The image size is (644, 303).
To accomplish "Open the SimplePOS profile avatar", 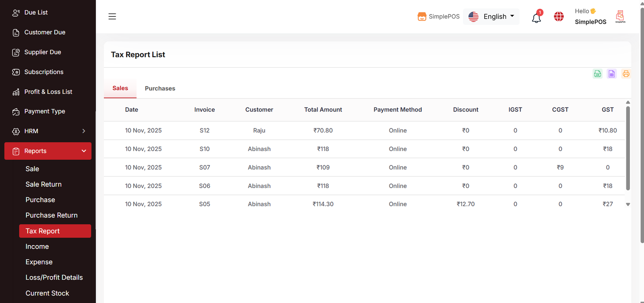I will pyautogui.click(x=620, y=16).
